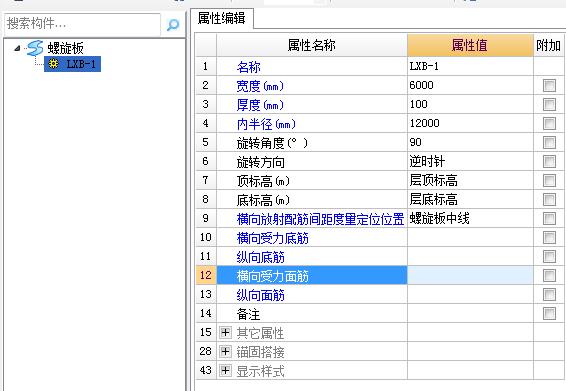Click the 逆时针 rotation direction value

point(470,161)
